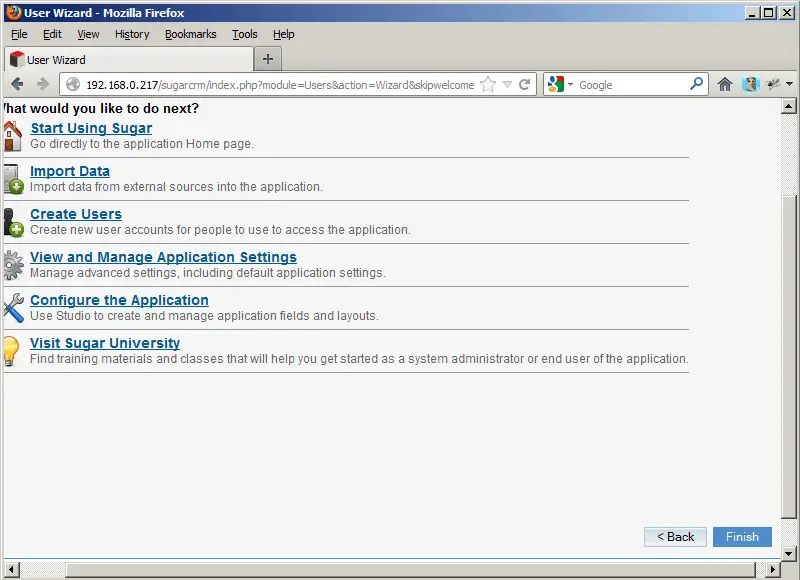Viewport: 800px width, 580px height.
Task: Click the User Wizard tab's SugarCRM cube favicon
Action: coord(17,59)
